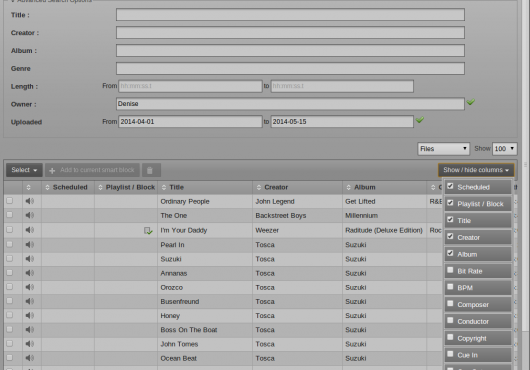Sort by the Album column arrows
Viewport: 530px width, 370px height.
point(348,188)
